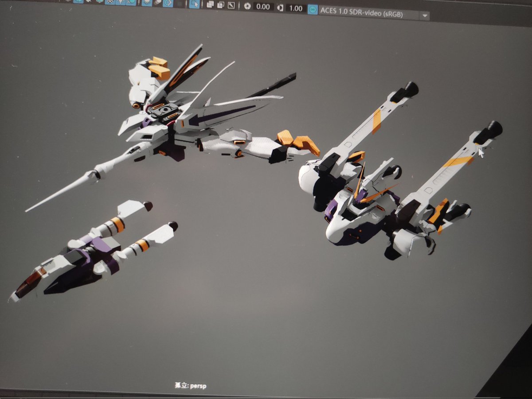Toggle the view transform color management icon
Viewport: 532px width, 399px height.
(x=313, y=9)
